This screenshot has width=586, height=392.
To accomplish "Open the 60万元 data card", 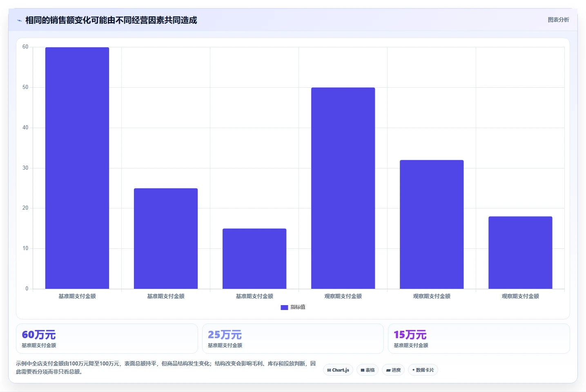I will click(107, 339).
